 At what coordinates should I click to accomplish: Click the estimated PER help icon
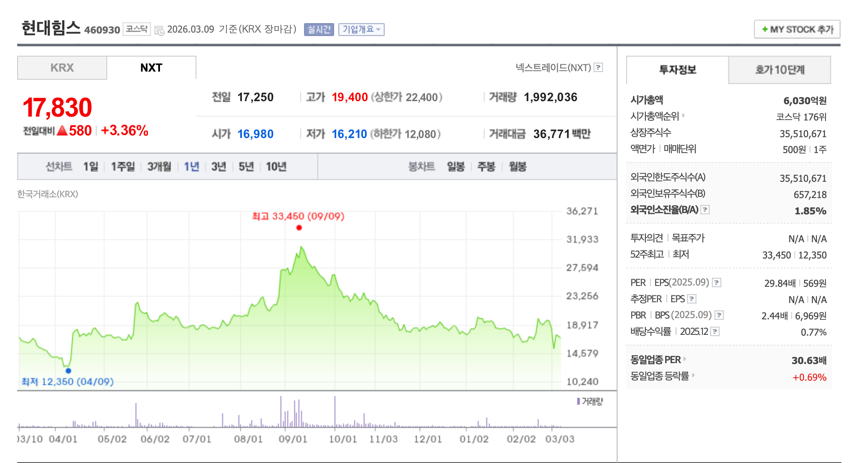click(691, 299)
